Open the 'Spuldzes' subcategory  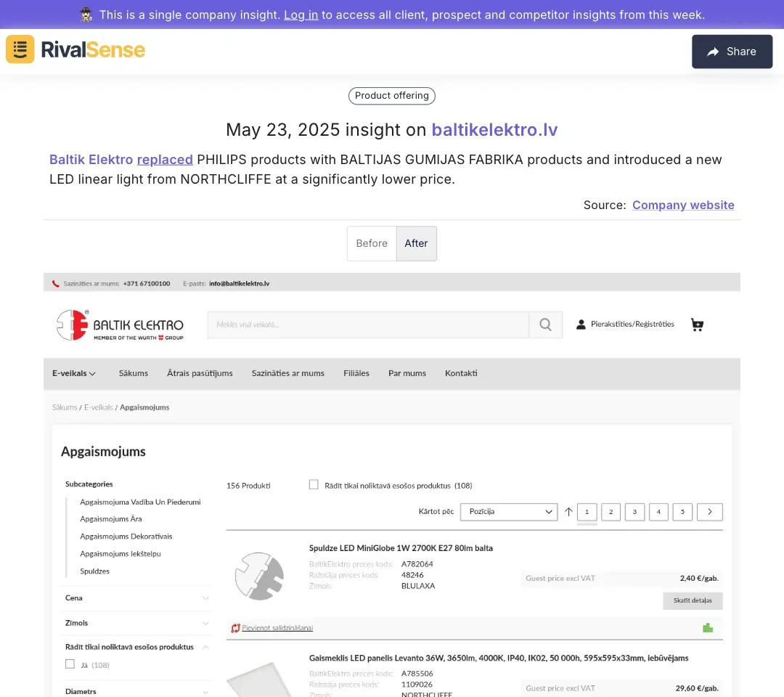tap(94, 571)
